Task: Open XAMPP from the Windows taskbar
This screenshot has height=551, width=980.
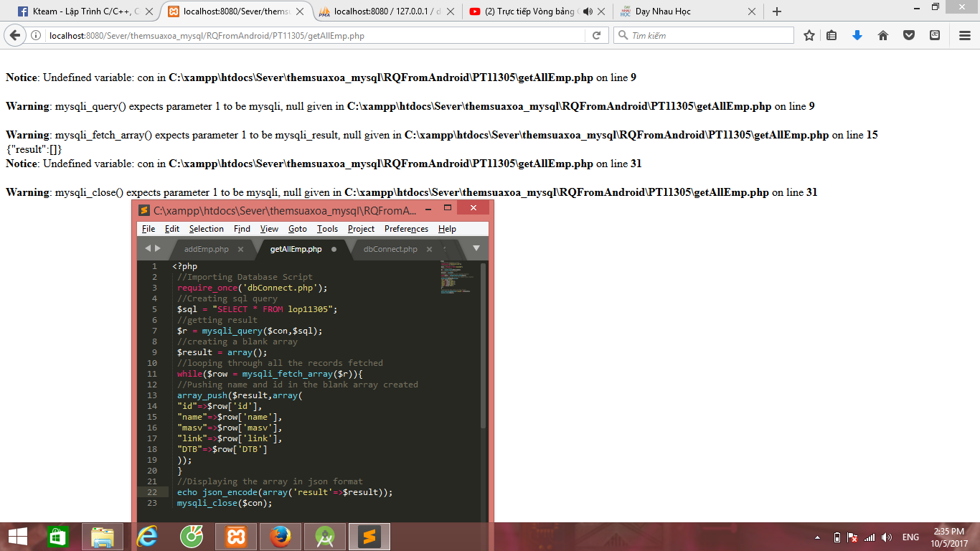Action: tap(236, 537)
